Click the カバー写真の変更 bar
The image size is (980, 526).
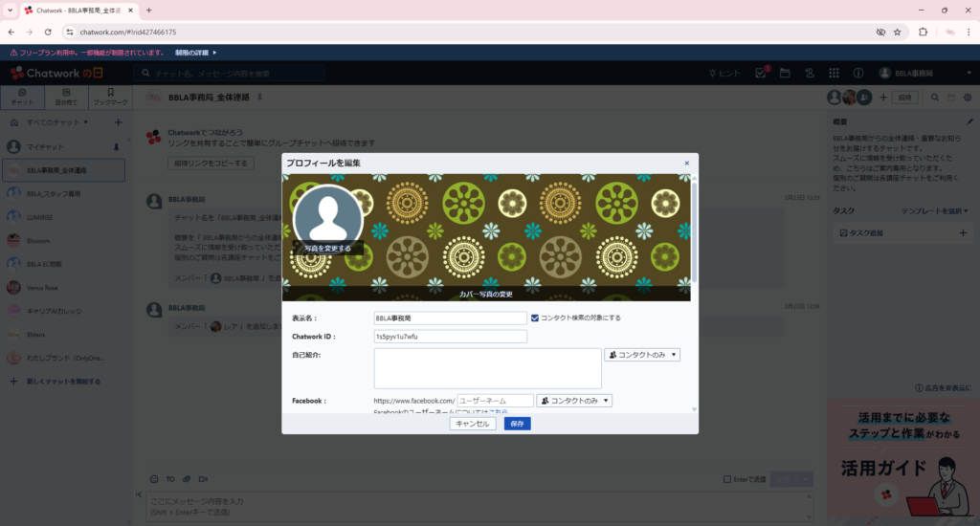point(486,294)
